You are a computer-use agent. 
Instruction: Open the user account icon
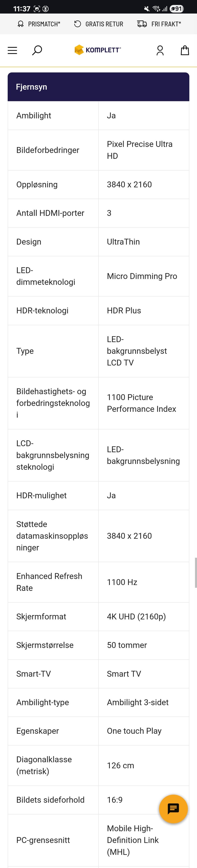(160, 51)
